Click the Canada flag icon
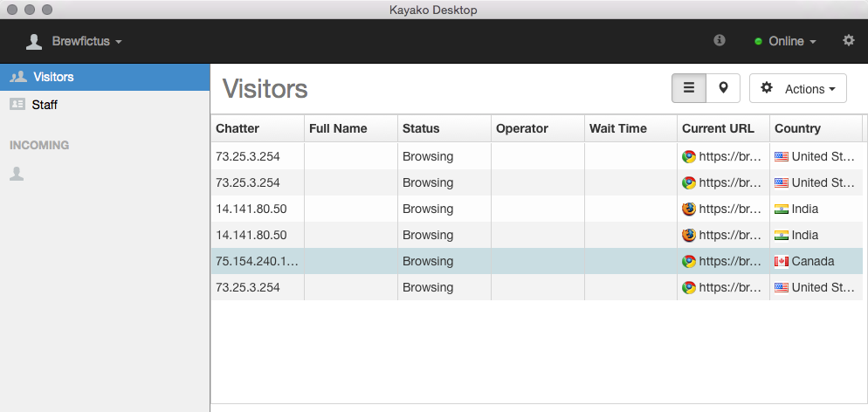Image resolution: width=868 pixels, height=412 pixels. pyautogui.click(x=781, y=262)
